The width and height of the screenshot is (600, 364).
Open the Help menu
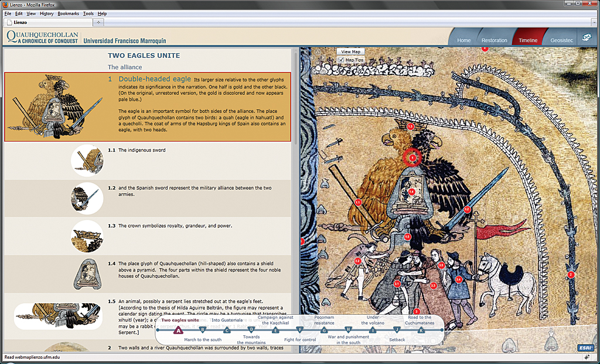click(x=102, y=13)
